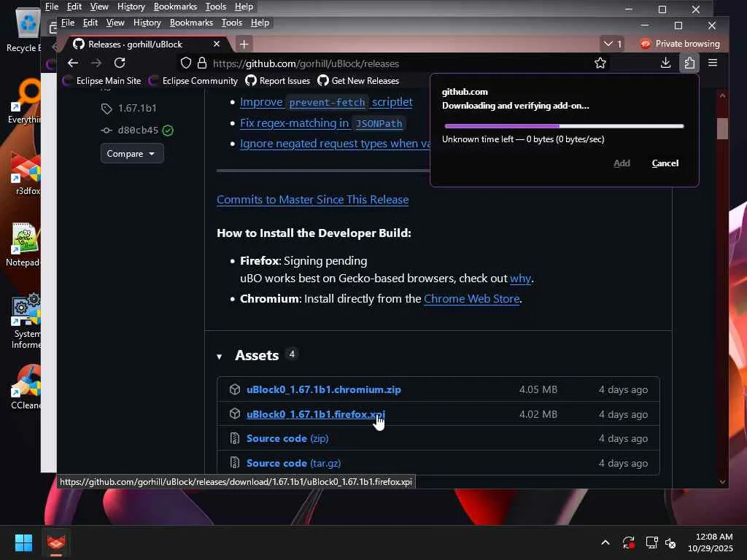This screenshot has width=747, height=560.
Task: Select the Notepad++ desktop shortcut
Action: tap(23, 245)
